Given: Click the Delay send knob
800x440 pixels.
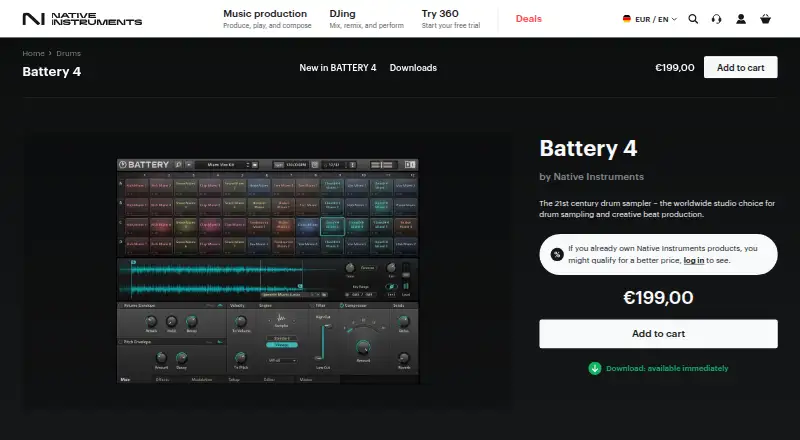Looking at the screenshot, I should pos(404,321).
